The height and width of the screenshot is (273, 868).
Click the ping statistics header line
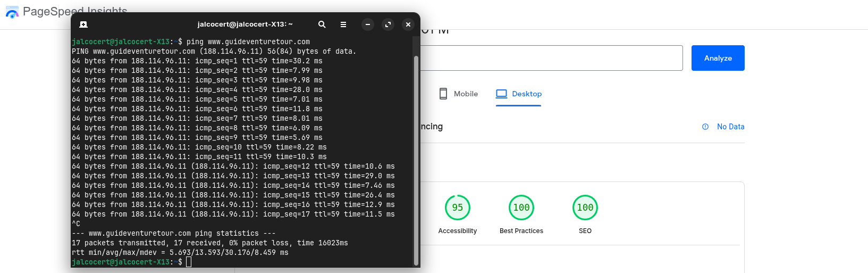[x=174, y=233]
